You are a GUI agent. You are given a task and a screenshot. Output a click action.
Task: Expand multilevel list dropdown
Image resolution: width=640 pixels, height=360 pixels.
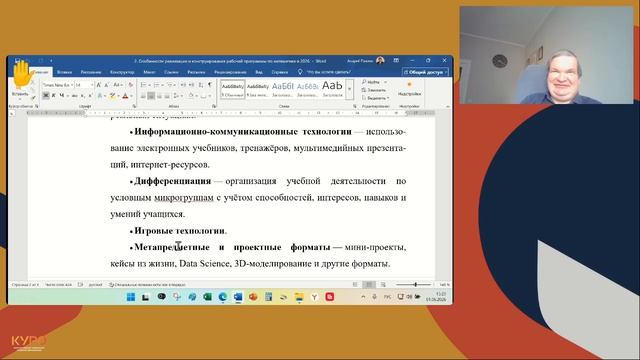click(x=175, y=85)
